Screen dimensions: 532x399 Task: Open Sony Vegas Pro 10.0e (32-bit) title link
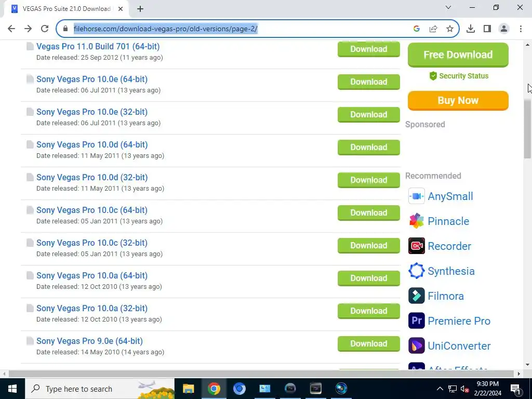coord(92,112)
